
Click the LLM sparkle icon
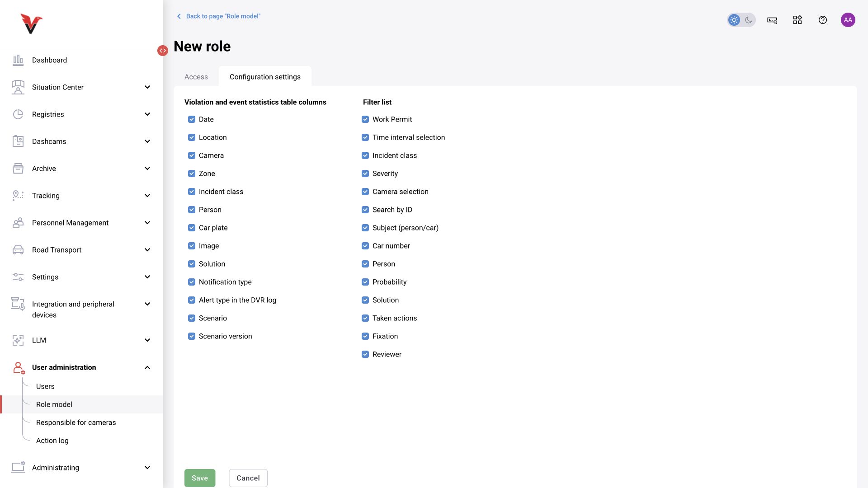pyautogui.click(x=18, y=340)
